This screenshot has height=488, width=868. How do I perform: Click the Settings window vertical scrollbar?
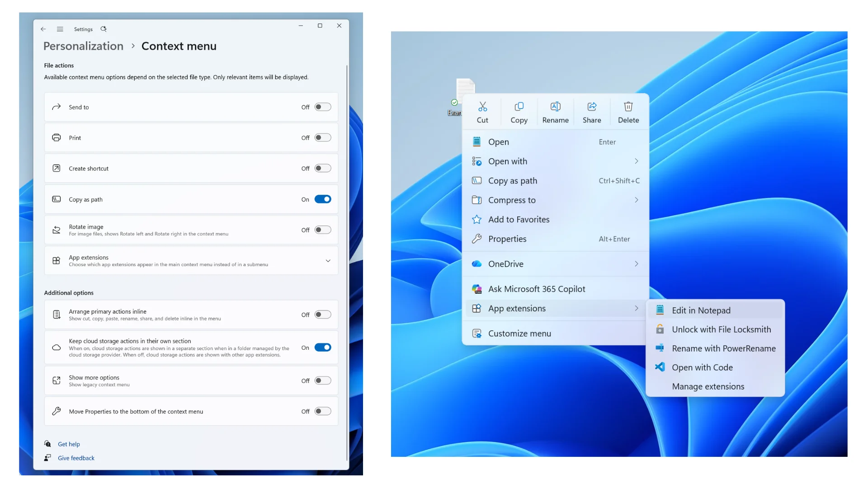pyautogui.click(x=347, y=262)
